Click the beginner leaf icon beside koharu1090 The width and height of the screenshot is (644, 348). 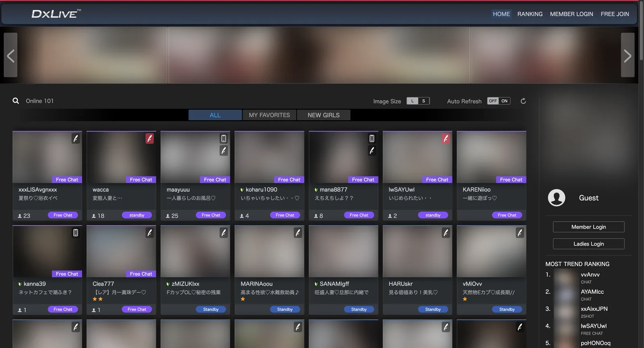pyautogui.click(x=242, y=189)
